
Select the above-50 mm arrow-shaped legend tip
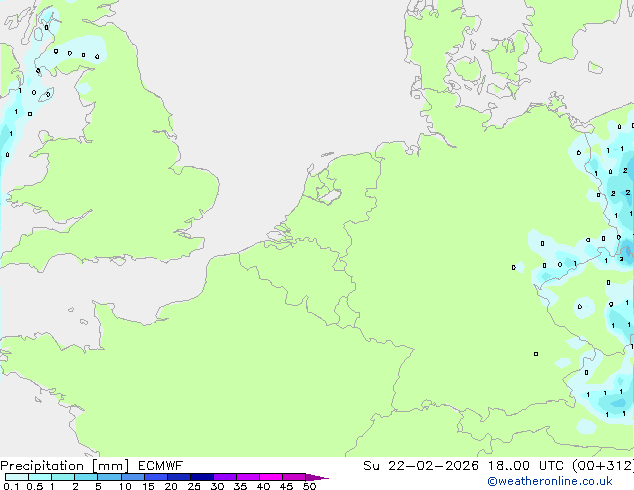click(317, 477)
